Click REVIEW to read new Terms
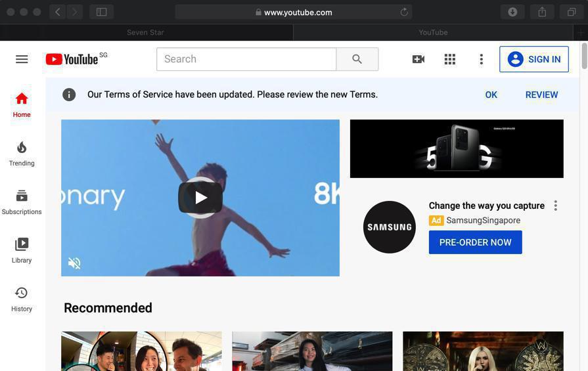This screenshot has height=371, width=588. pos(541,95)
